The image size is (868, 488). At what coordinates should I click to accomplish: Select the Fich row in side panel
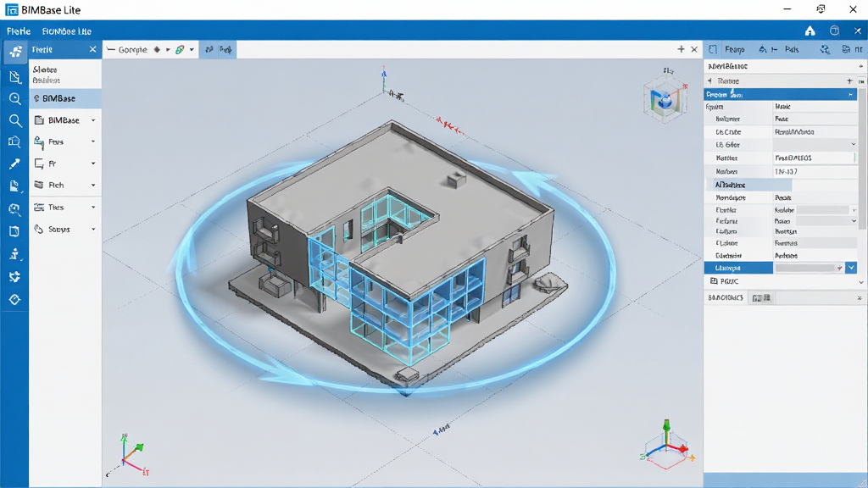click(x=65, y=185)
